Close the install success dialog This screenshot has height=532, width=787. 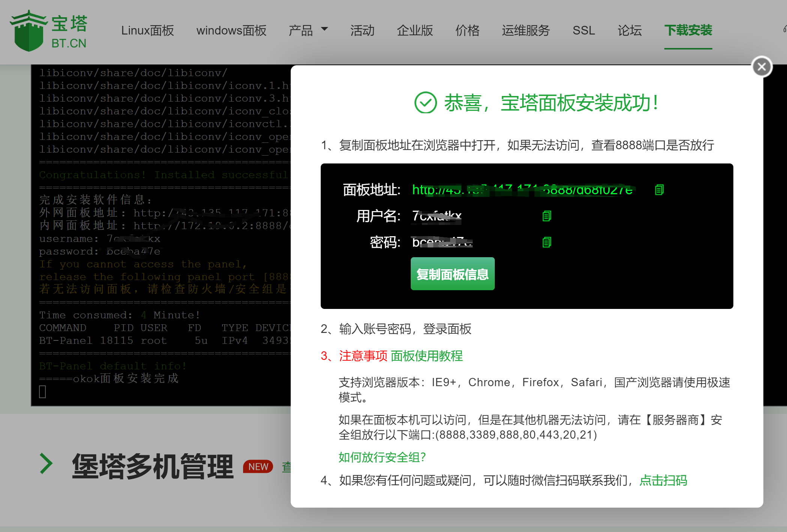pyautogui.click(x=761, y=67)
